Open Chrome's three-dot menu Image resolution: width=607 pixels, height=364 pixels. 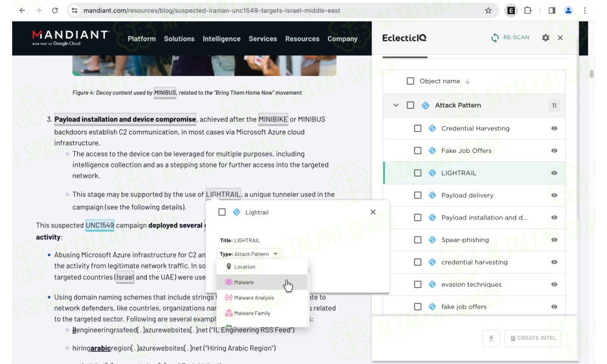[585, 10]
